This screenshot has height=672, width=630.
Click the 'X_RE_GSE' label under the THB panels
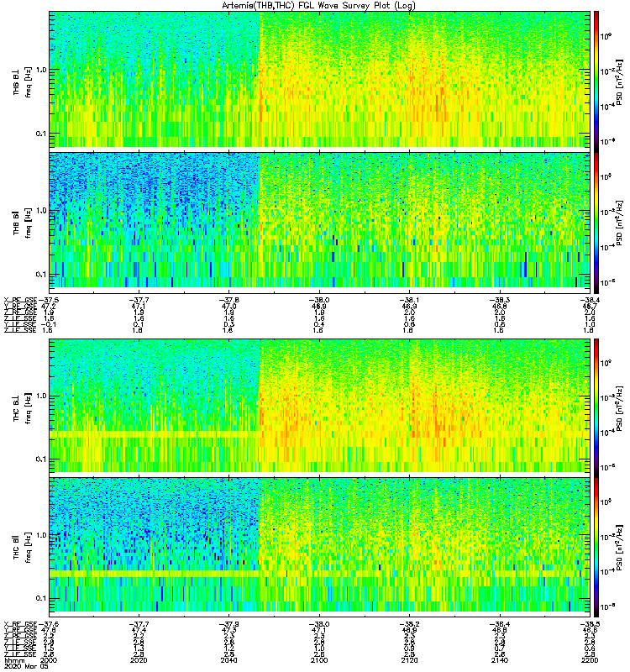[x=20, y=300]
